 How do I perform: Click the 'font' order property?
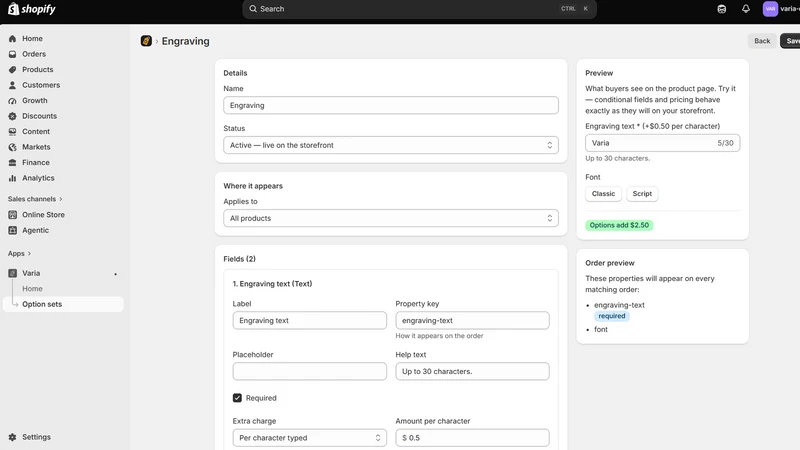point(601,330)
